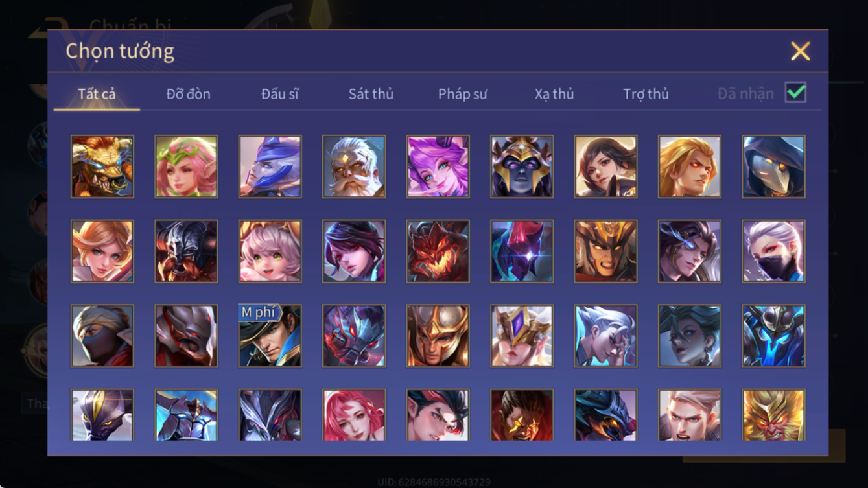The image size is (868, 488).
Task: Switch to the 'Xạ thủ' tab
Action: [x=554, y=94]
